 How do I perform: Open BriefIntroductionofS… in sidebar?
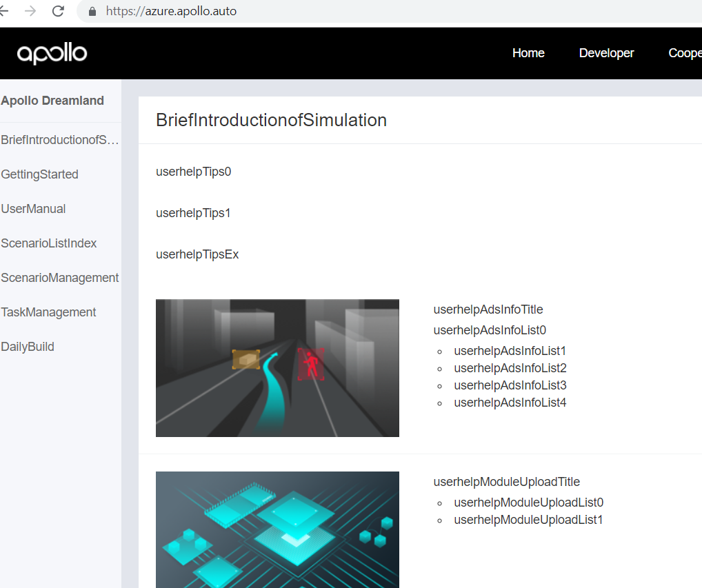pos(60,140)
